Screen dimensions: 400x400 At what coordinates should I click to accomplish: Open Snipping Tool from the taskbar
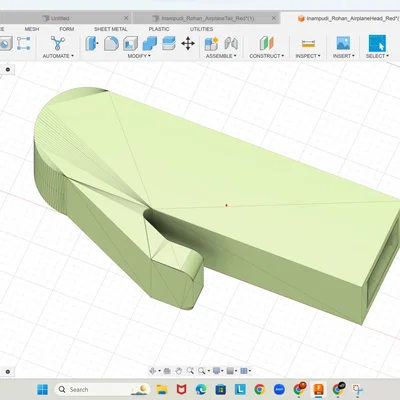[x=358, y=389]
